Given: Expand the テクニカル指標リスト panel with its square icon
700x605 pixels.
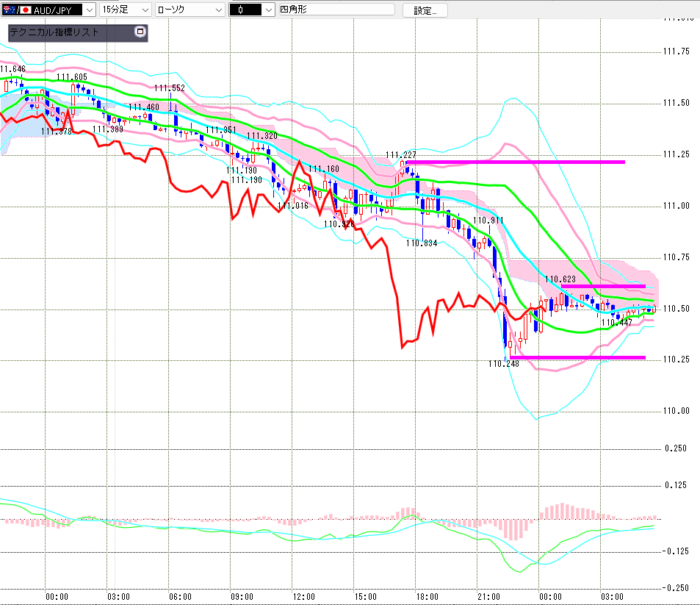Looking at the screenshot, I should click(140, 32).
